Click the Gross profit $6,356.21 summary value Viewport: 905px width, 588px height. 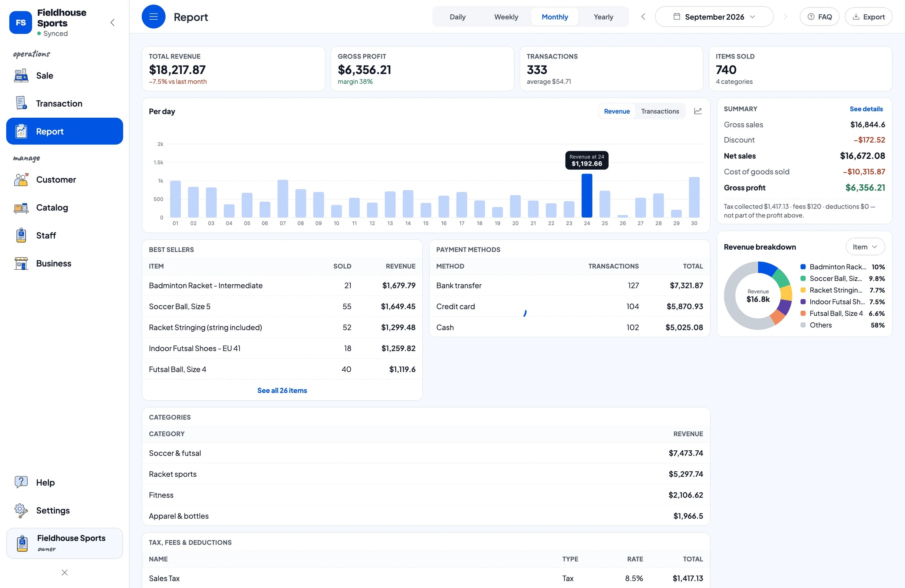coord(865,187)
